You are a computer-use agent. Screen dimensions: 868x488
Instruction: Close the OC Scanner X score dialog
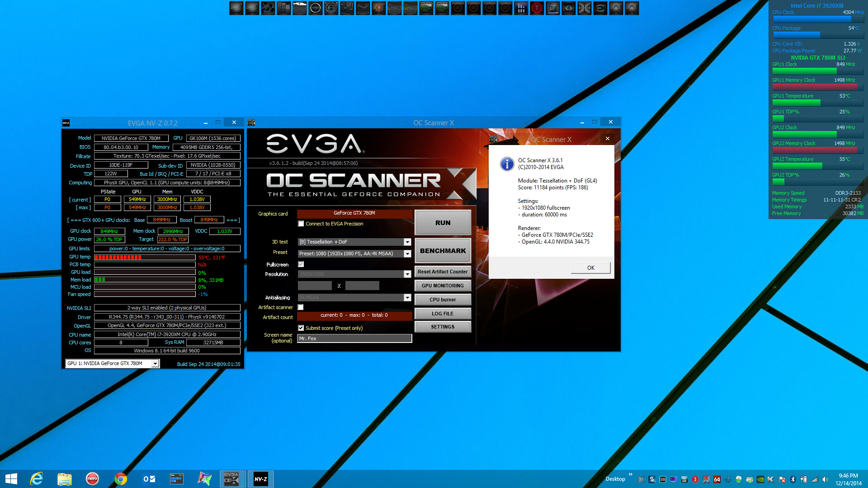[x=608, y=139]
